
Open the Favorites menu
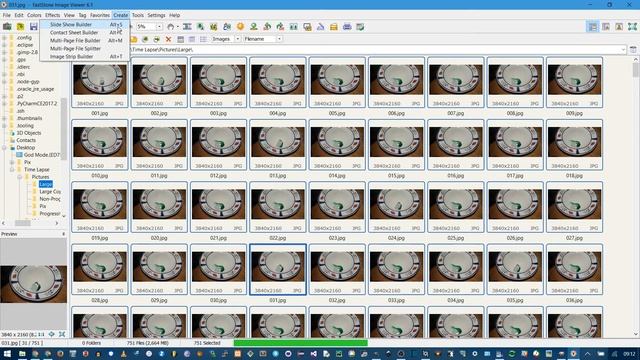pos(100,15)
